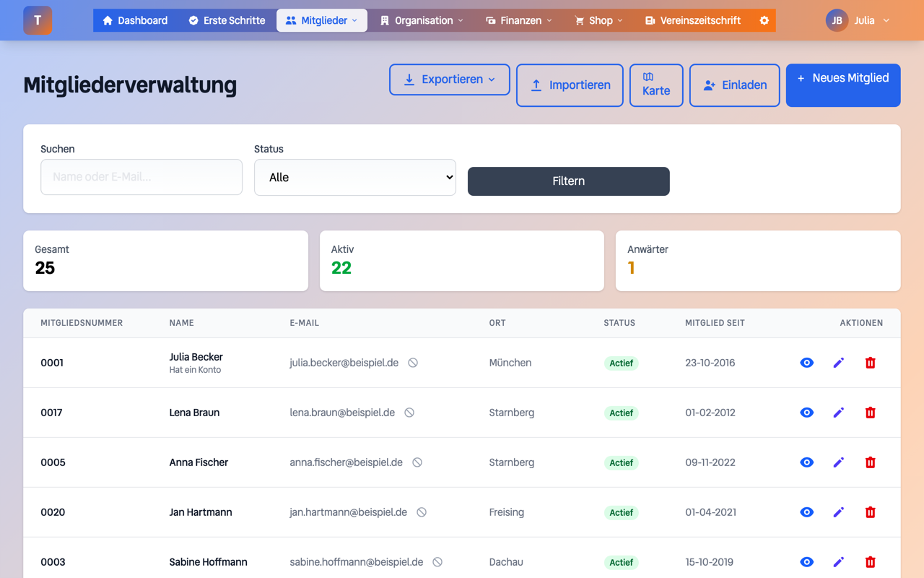Click Mitglied seit column header

[715, 323]
